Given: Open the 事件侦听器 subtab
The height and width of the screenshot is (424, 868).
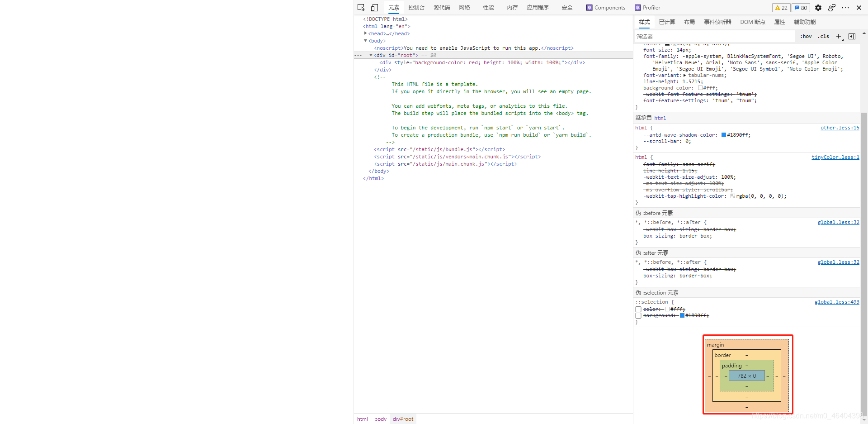Looking at the screenshot, I should pos(717,22).
